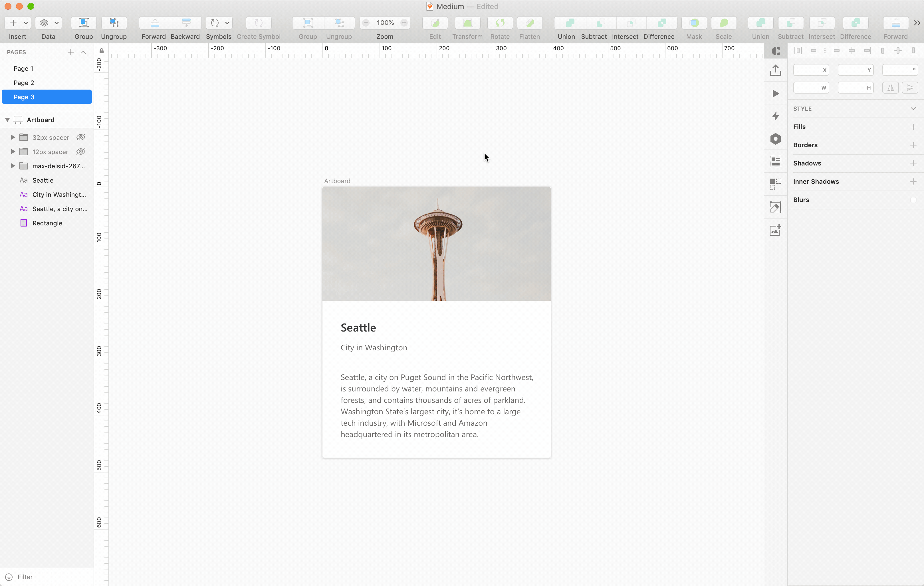Image resolution: width=924 pixels, height=586 pixels.
Task: Click the hexagon plugin icon in right strip
Action: (x=775, y=139)
